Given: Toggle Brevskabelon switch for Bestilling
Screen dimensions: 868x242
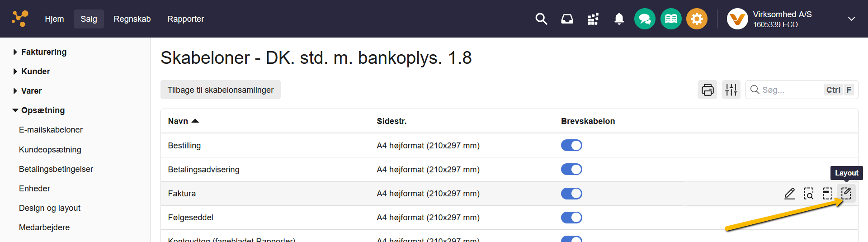Looking at the screenshot, I should 571,145.
